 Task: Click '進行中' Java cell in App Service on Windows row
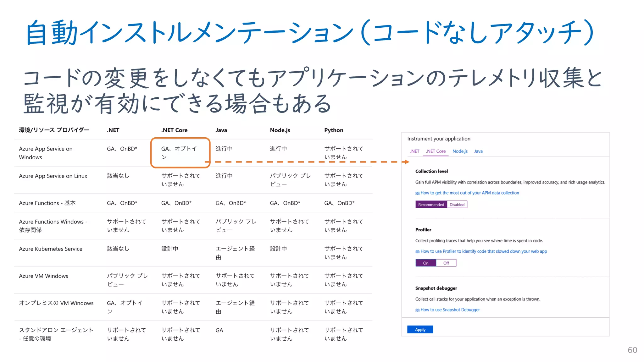[x=224, y=149]
